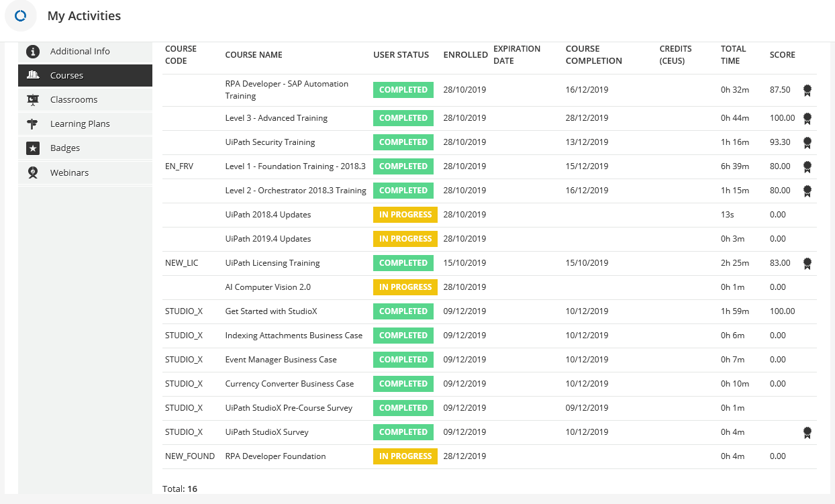
Task: Sort by Expiration Date column header
Action: point(517,54)
